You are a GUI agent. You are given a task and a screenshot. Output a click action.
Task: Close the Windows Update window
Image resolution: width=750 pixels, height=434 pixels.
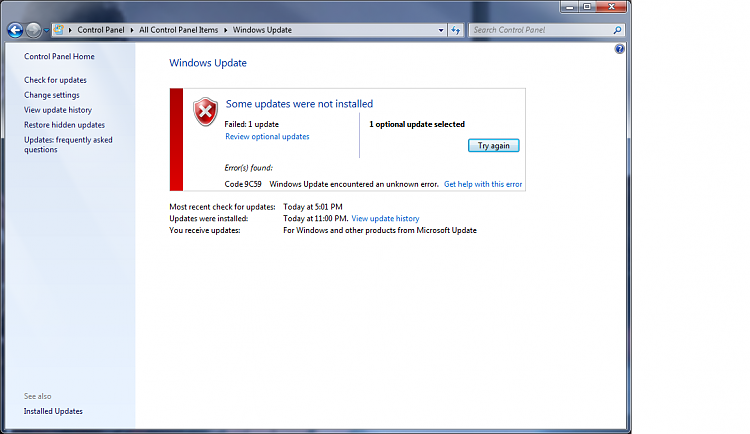611,7
